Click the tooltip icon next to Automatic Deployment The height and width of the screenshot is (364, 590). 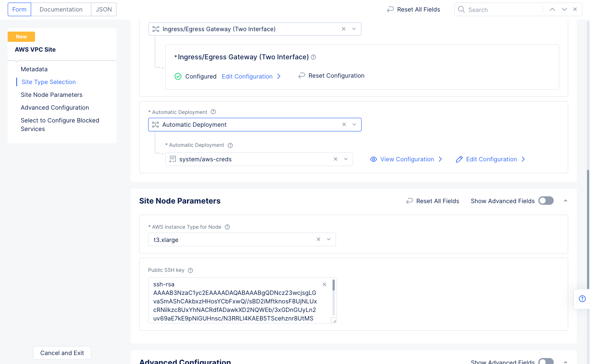pos(213,112)
